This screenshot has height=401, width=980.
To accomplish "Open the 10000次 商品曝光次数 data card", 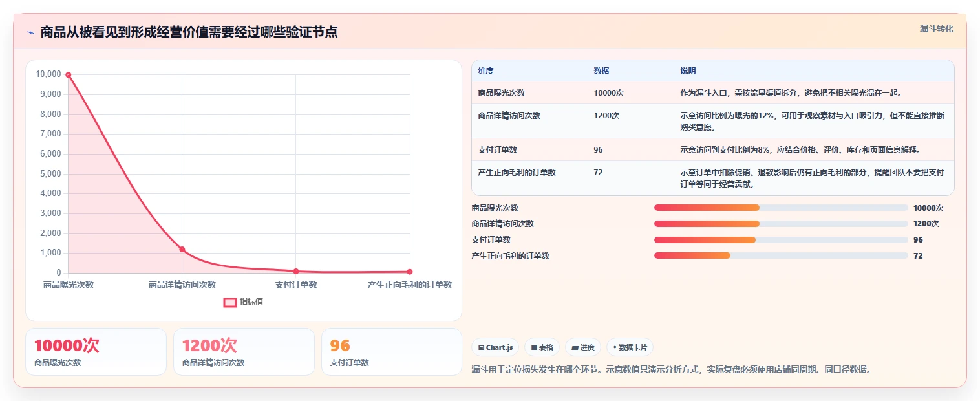I will (x=96, y=352).
